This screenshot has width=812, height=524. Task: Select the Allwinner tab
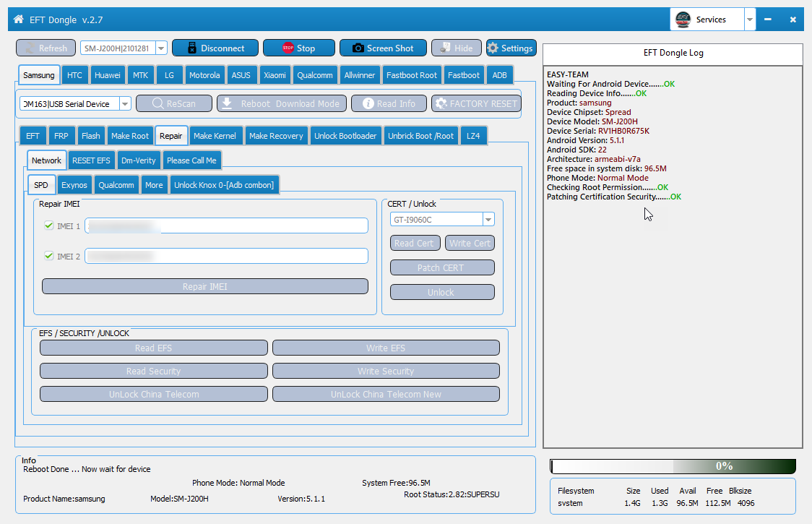click(359, 75)
